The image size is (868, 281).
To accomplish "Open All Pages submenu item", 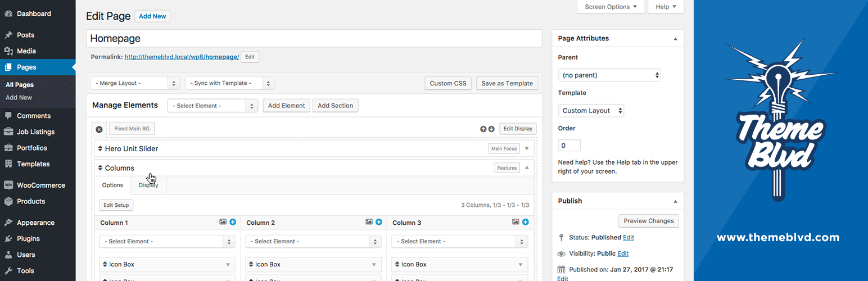I will 20,85.
